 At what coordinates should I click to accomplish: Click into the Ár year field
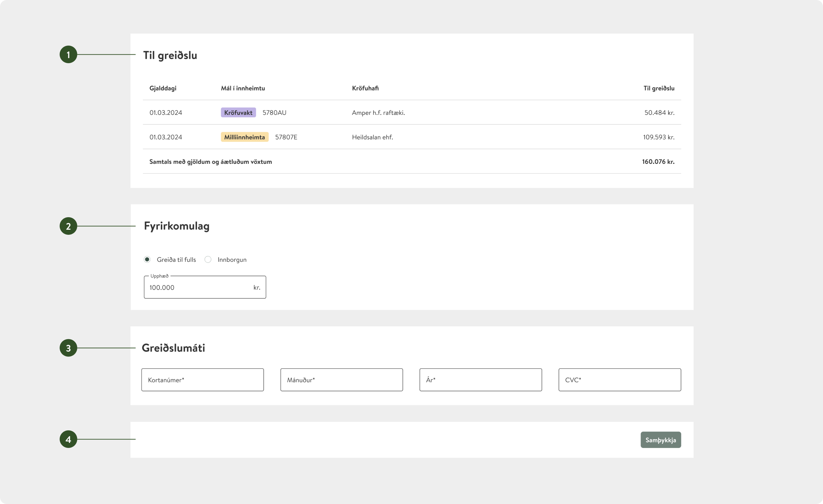point(480,380)
